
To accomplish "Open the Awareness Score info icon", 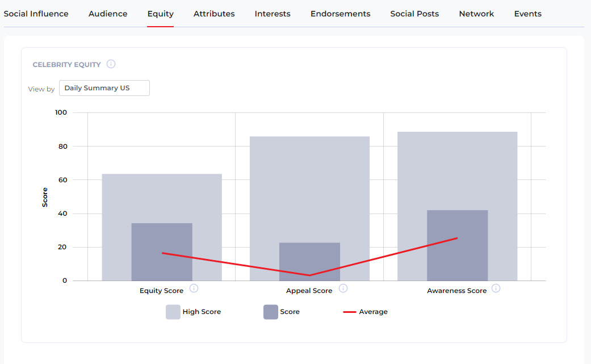I will [496, 288].
